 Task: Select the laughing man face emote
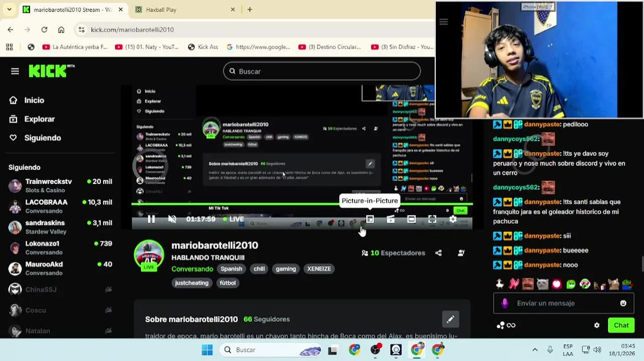point(528,284)
